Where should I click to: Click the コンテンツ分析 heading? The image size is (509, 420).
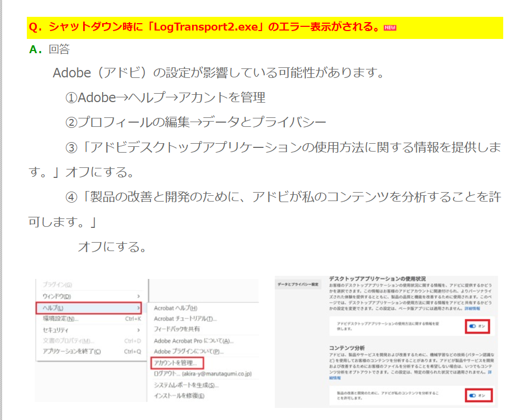point(347,348)
